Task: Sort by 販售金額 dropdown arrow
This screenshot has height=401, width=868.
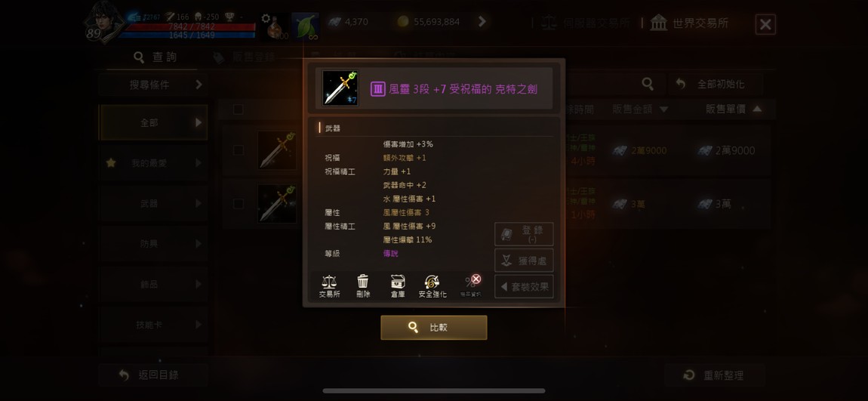Action: tap(663, 110)
